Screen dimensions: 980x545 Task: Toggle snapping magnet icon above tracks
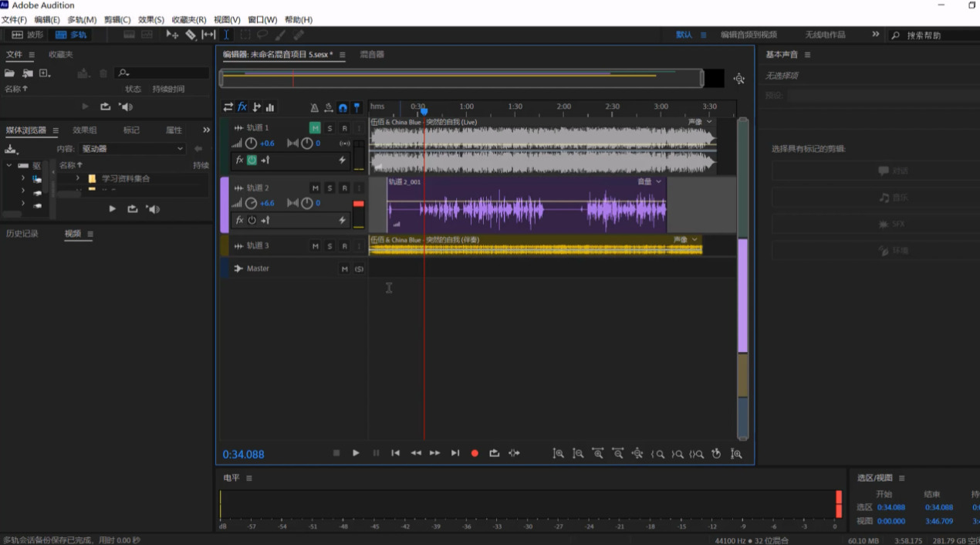tap(343, 107)
